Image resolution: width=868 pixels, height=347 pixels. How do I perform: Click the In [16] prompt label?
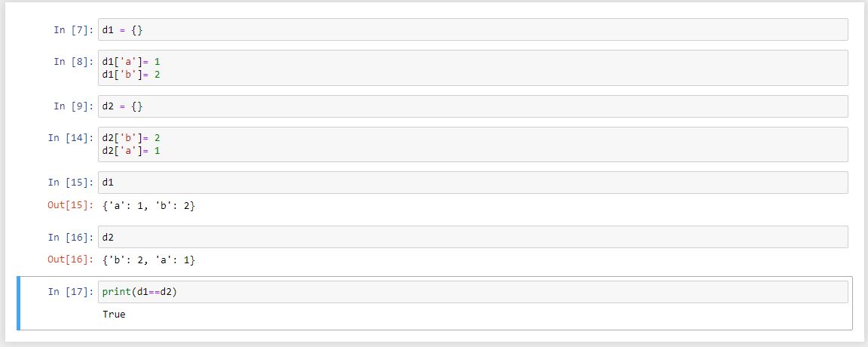pyautogui.click(x=69, y=237)
